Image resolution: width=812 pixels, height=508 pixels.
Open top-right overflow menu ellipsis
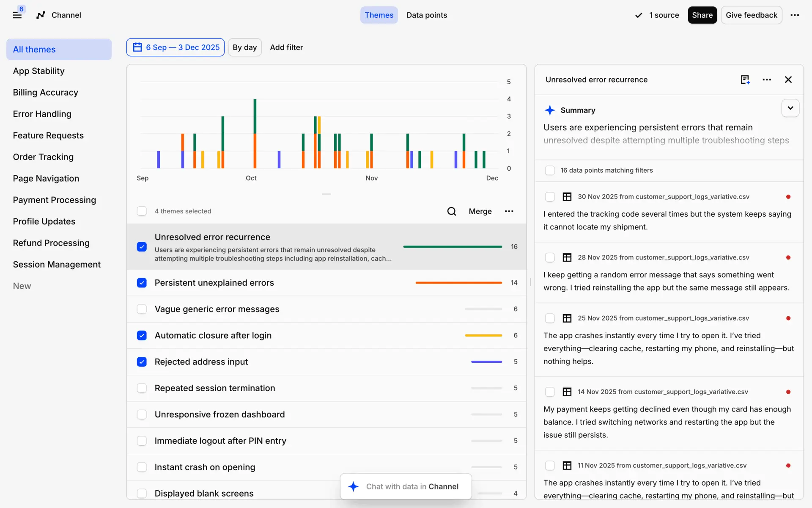pyautogui.click(x=795, y=15)
